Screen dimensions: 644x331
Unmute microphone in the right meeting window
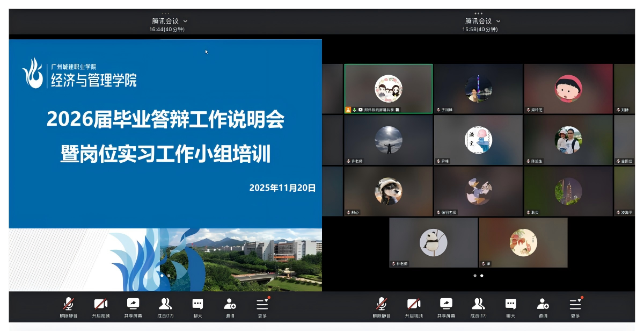(x=382, y=305)
